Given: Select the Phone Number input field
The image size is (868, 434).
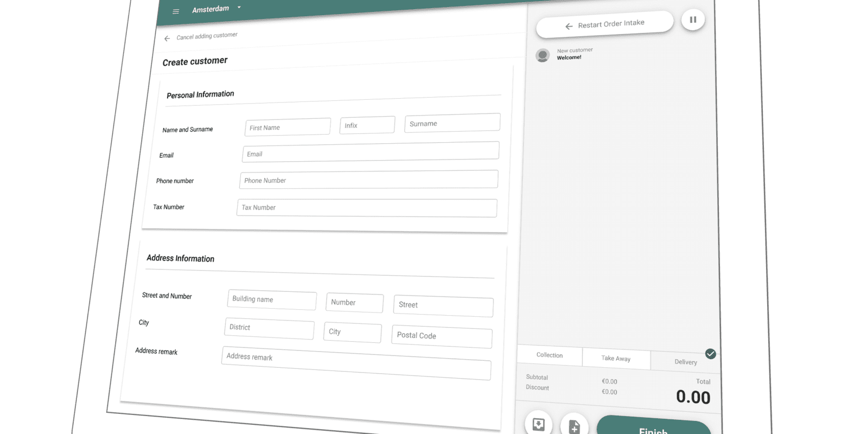Looking at the screenshot, I should tap(368, 180).
